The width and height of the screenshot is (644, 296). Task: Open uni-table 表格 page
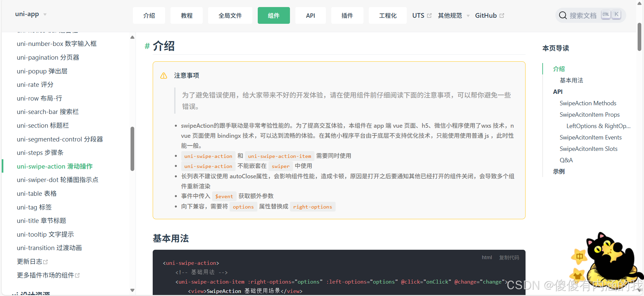[x=37, y=193]
